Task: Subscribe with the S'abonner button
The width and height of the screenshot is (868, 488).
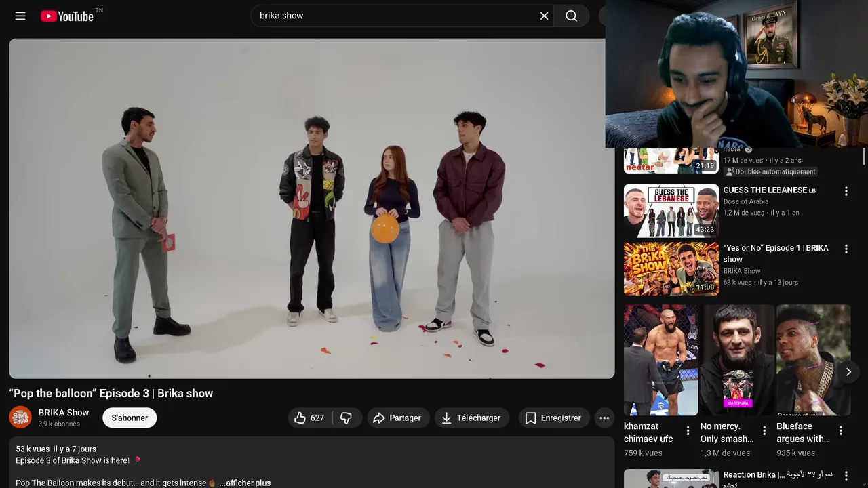Action: [x=130, y=418]
